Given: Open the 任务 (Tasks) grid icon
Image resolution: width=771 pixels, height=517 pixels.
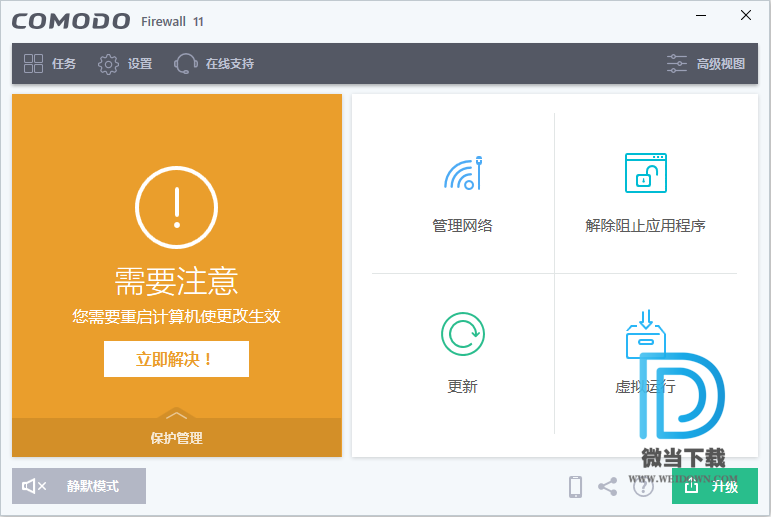Looking at the screenshot, I should pyautogui.click(x=34, y=64).
